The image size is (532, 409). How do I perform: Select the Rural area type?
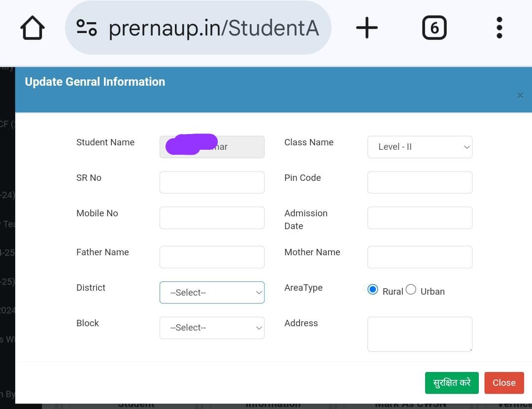(372, 290)
